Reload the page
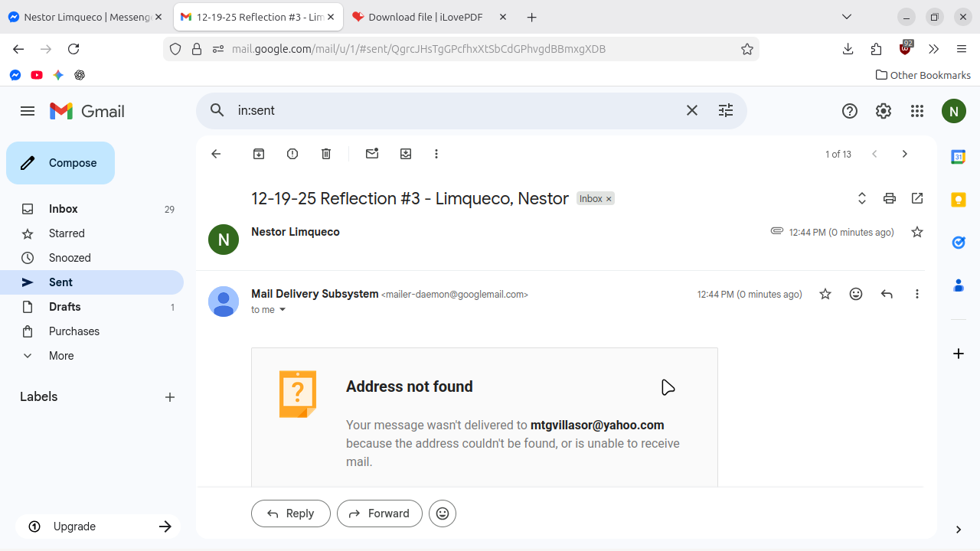 pos(73,49)
